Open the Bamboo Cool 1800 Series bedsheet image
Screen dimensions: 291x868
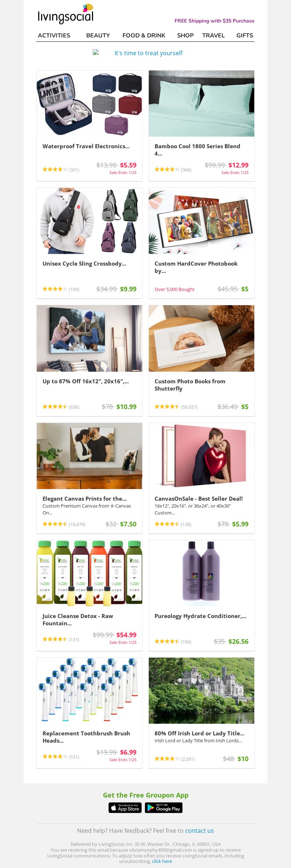tap(202, 104)
